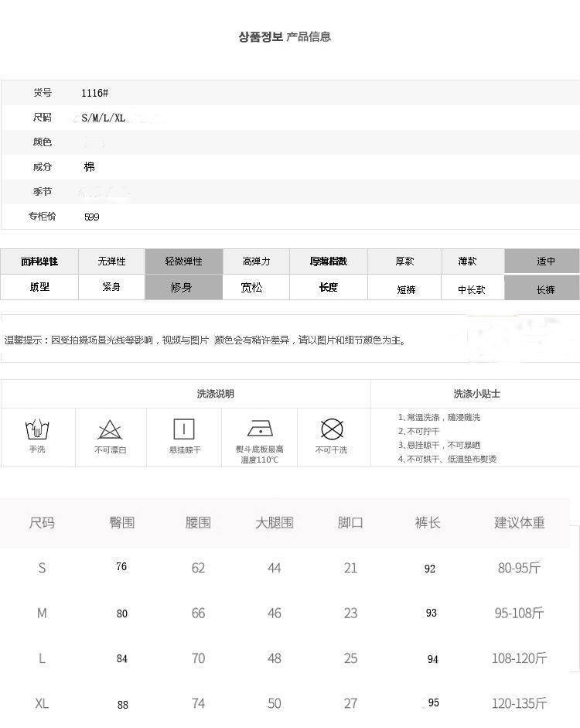The width and height of the screenshot is (580, 728).
Task: Click the 臀围 column header
Action: point(122,523)
